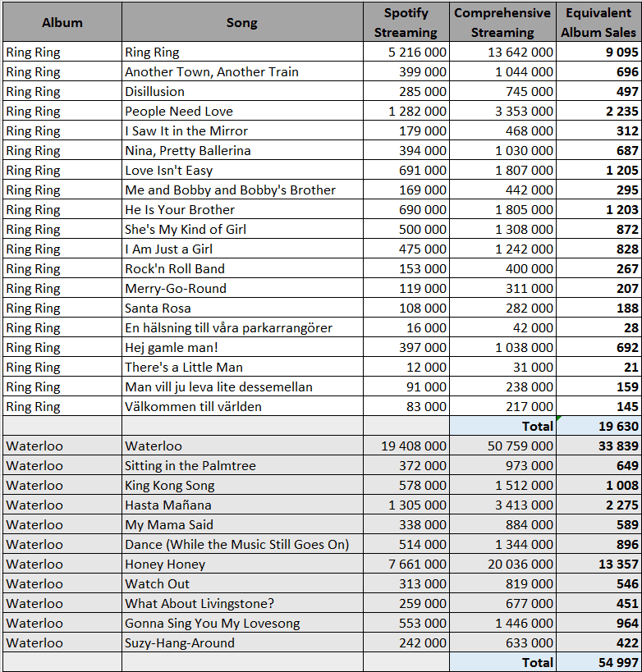
Task: Click equivalent album sales value 13 357
Action: click(x=598, y=565)
